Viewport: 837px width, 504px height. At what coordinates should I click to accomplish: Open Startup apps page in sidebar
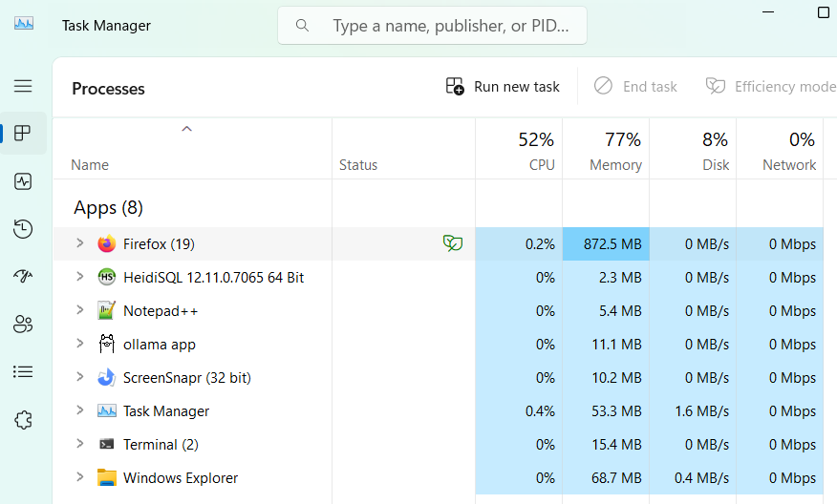pyautogui.click(x=23, y=277)
